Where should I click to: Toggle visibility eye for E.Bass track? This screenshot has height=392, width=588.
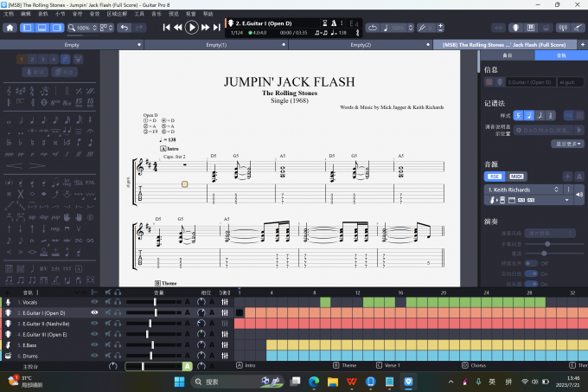click(95, 345)
